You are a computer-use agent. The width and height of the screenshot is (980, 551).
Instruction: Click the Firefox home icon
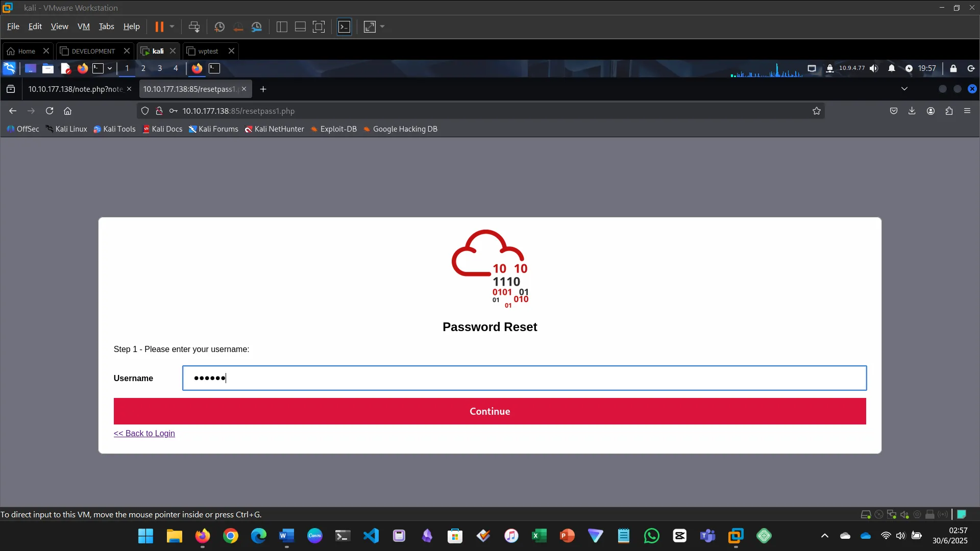[x=67, y=111]
